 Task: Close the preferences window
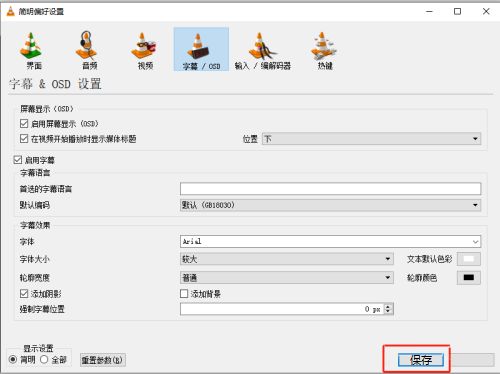[x=486, y=11]
